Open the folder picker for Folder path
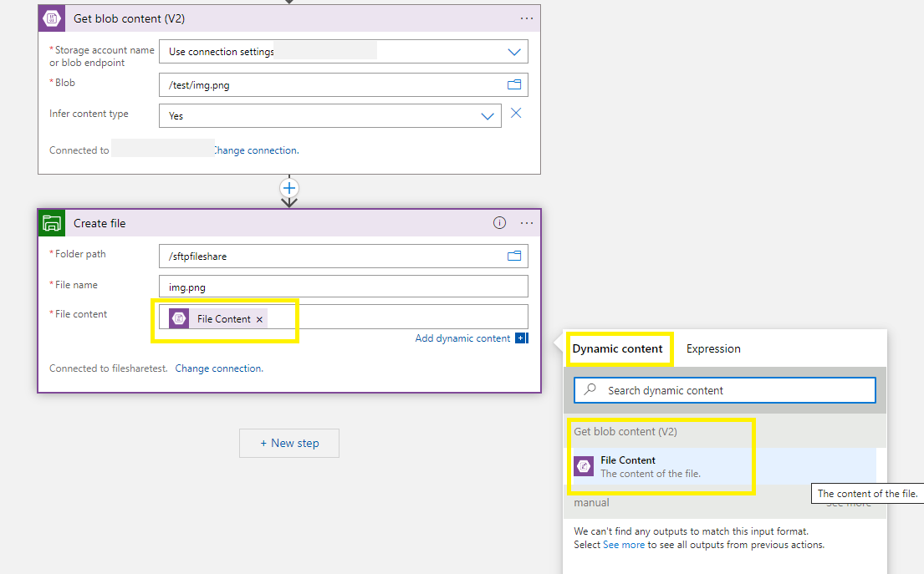The height and width of the screenshot is (574, 924). coord(514,256)
